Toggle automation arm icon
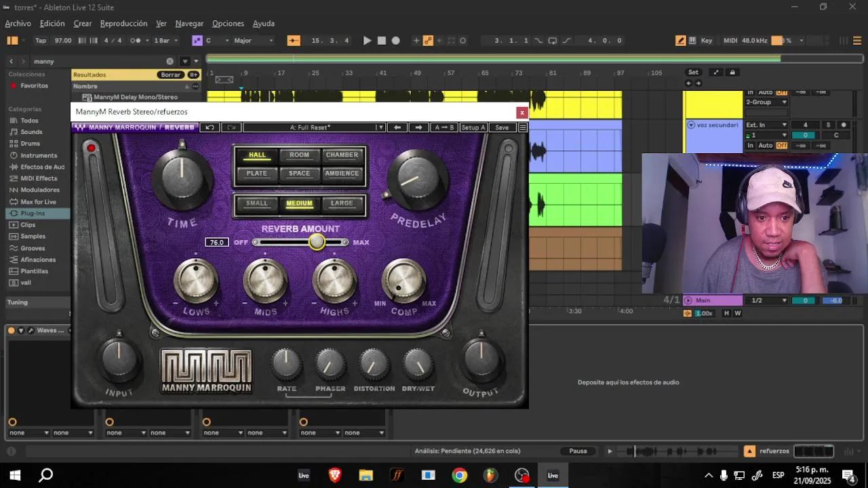868x488 pixels. (x=428, y=41)
